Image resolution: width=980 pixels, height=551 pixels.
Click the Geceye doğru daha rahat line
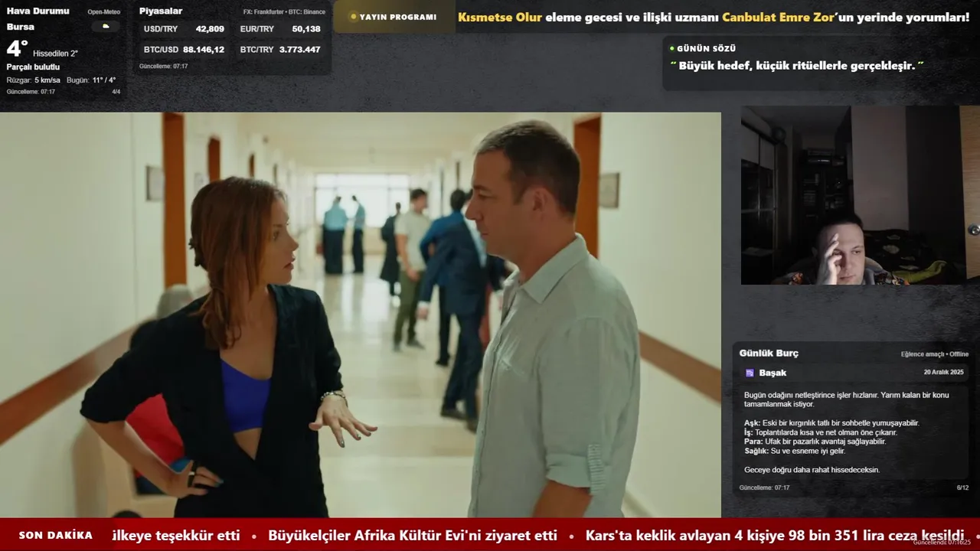[x=812, y=470]
